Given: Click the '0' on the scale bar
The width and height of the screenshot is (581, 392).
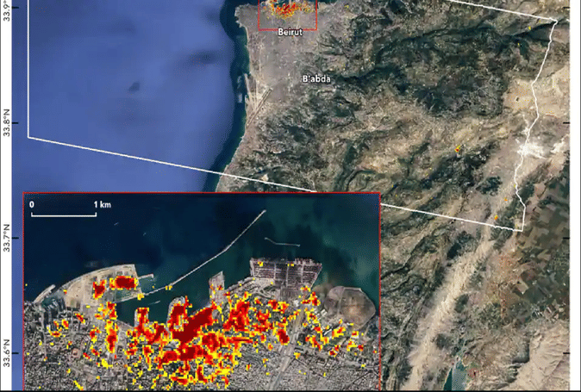Looking at the screenshot, I should [32, 205].
